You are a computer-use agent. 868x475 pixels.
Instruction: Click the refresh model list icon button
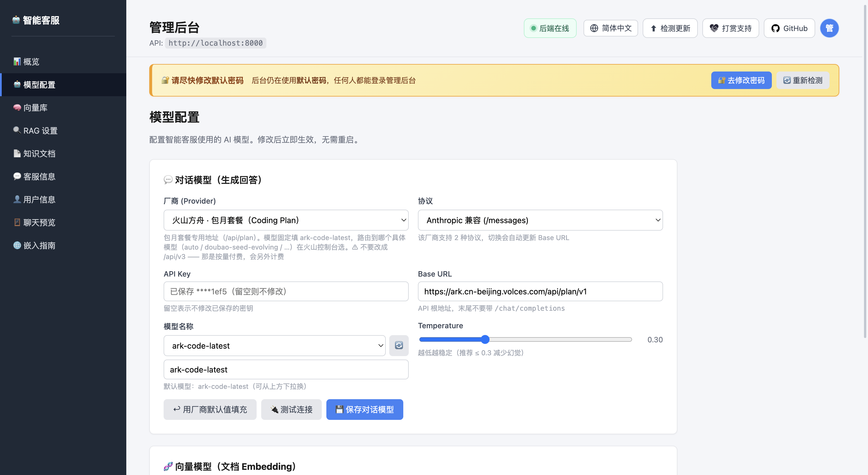pos(399,345)
